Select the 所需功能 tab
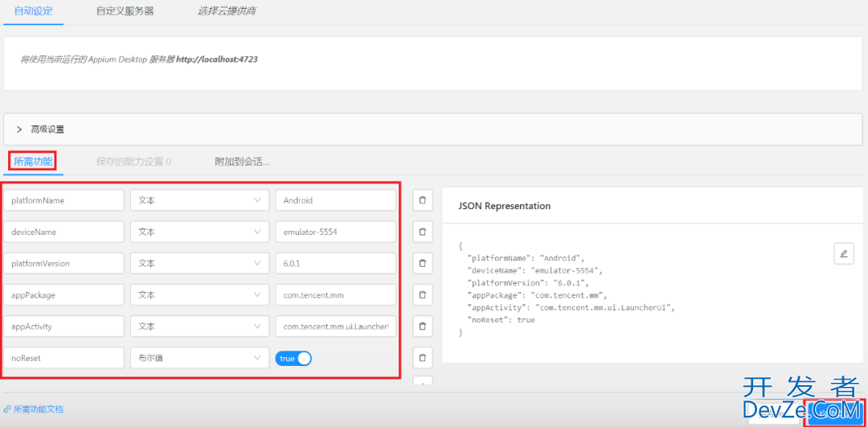Screen dimensions: 868x427 [x=33, y=162]
